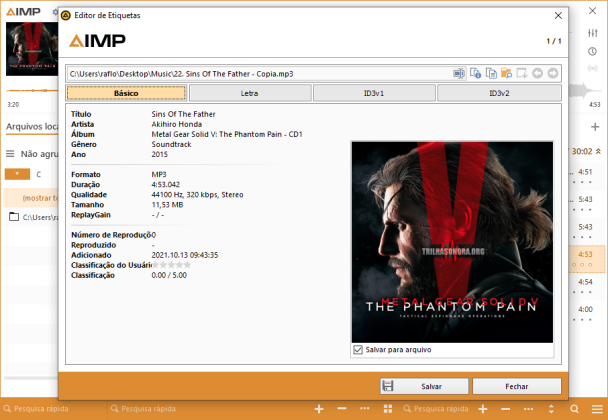Screen dimensions: 608x420
Task: Click the Título value Sins Of The Father
Action: (183, 114)
